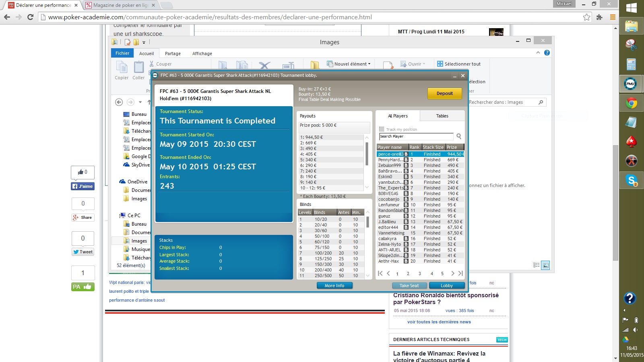Select the Partage ribbon tab
644x362 pixels.
(173, 53)
